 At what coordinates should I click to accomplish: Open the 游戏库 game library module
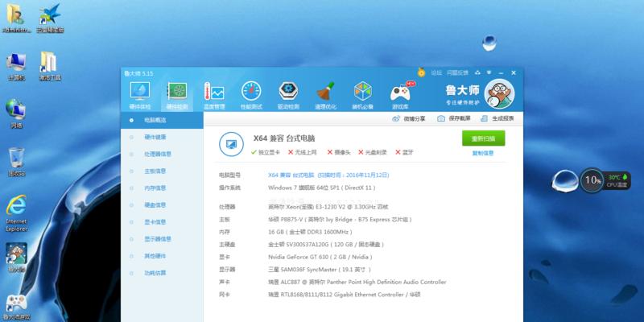(401, 96)
